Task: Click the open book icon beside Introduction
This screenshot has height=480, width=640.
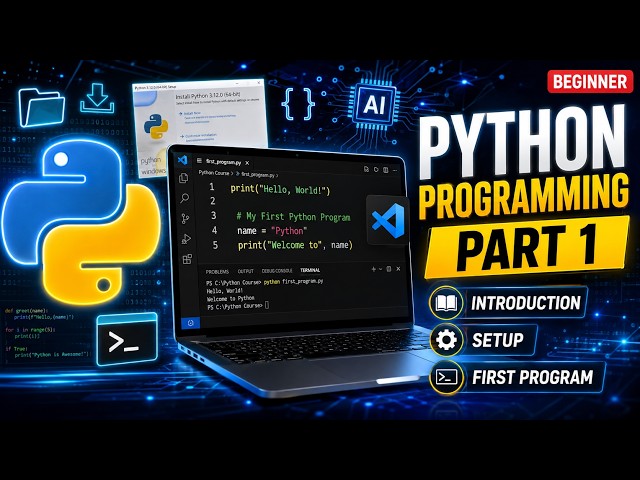Action: coord(446,303)
